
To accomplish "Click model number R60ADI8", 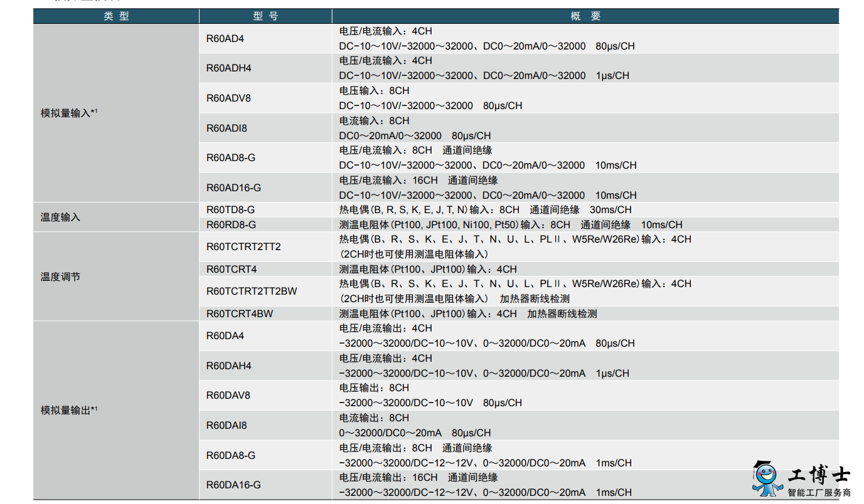I will click(x=227, y=128).
